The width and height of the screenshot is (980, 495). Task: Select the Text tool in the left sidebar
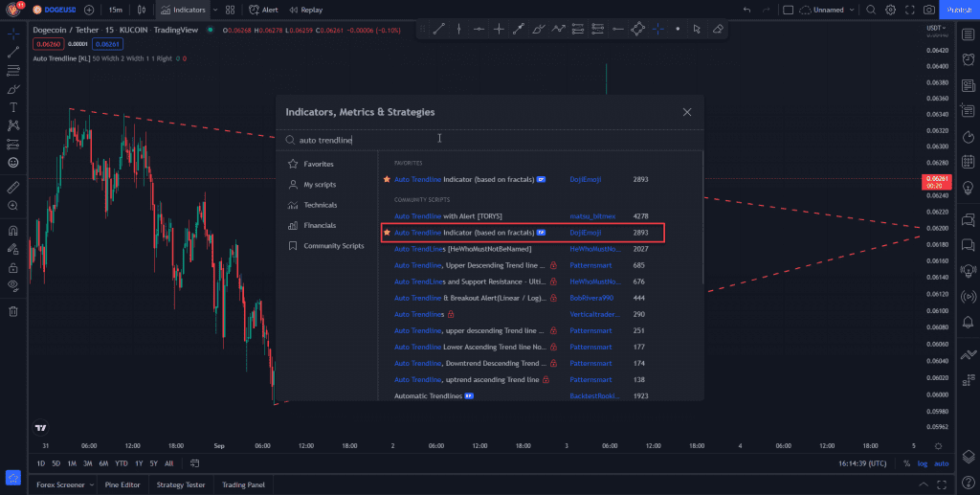click(13, 107)
